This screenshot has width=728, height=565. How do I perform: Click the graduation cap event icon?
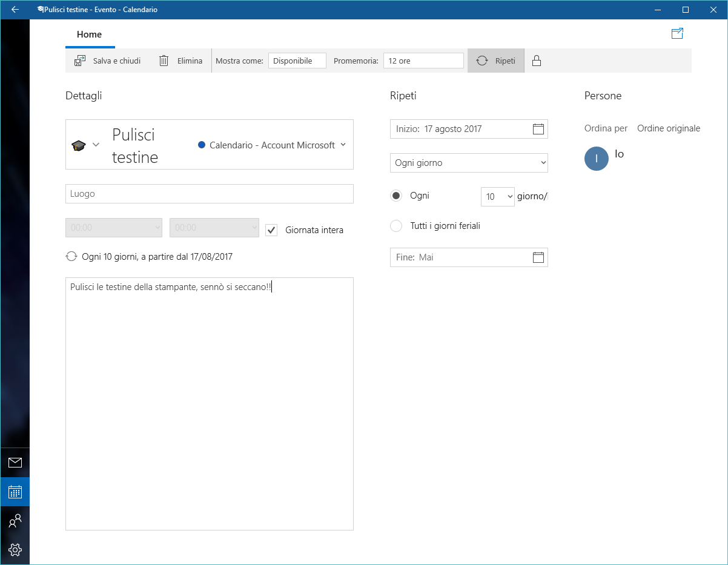pyautogui.click(x=79, y=145)
